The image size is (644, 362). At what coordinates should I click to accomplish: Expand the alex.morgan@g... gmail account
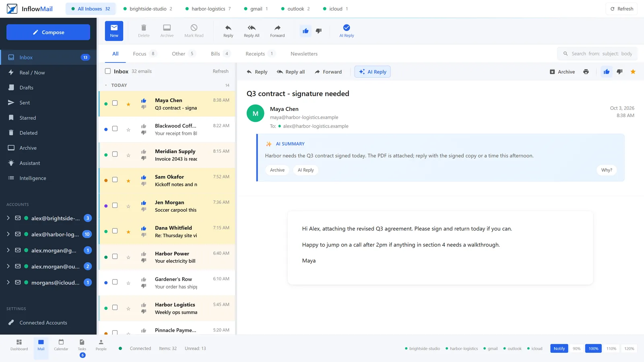pyautogui.click(x=8, y=250)
